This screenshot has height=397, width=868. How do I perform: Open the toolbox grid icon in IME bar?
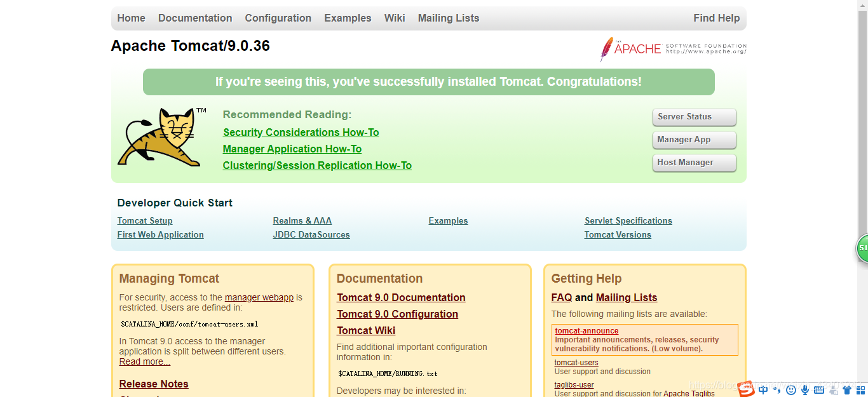860,390
